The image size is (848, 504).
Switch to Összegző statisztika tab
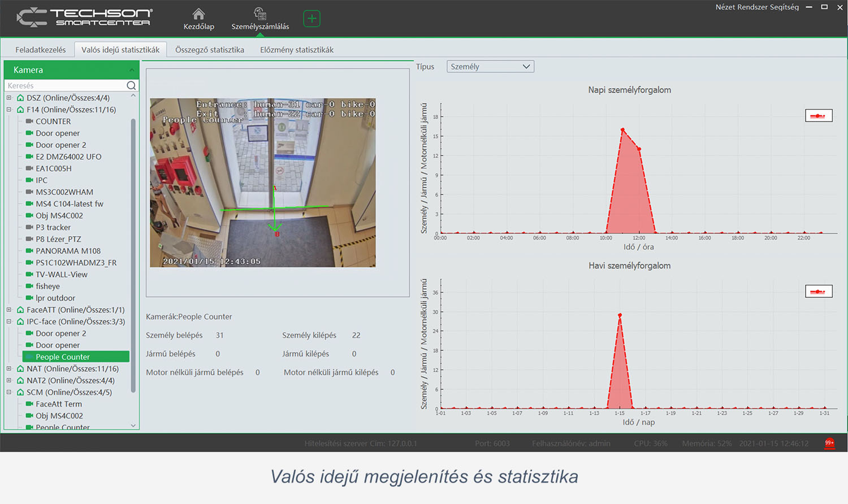pyautogui.click(x=209, y=50)
